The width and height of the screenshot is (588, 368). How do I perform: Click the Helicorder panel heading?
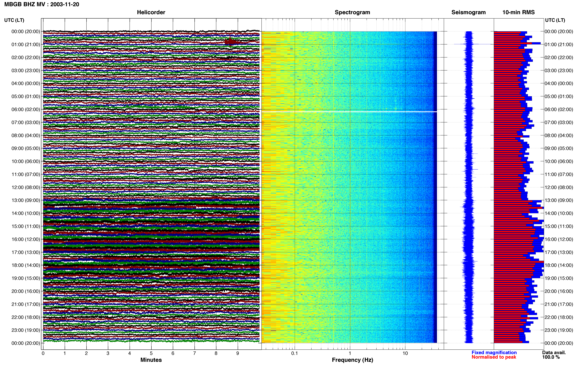pos(151,12)
